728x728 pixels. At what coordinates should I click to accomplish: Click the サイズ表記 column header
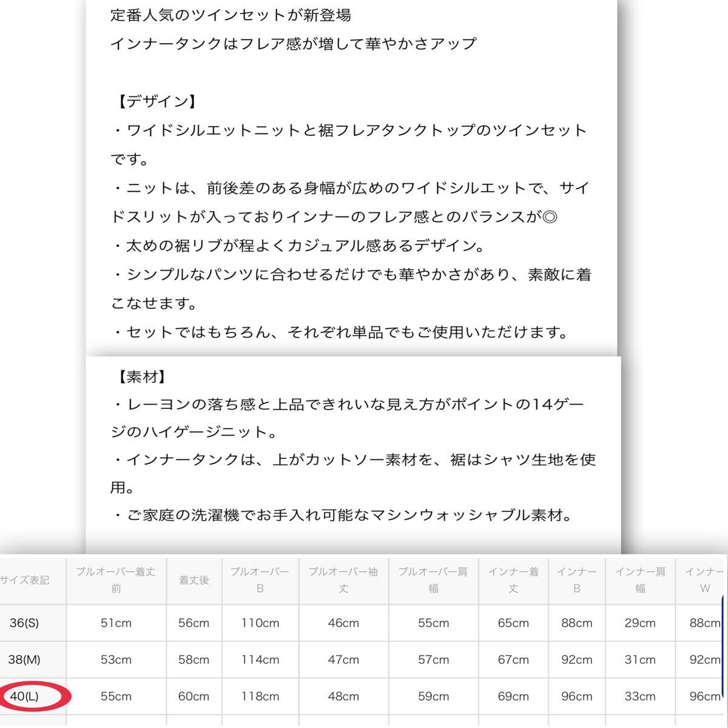click(x=24, y=580)
